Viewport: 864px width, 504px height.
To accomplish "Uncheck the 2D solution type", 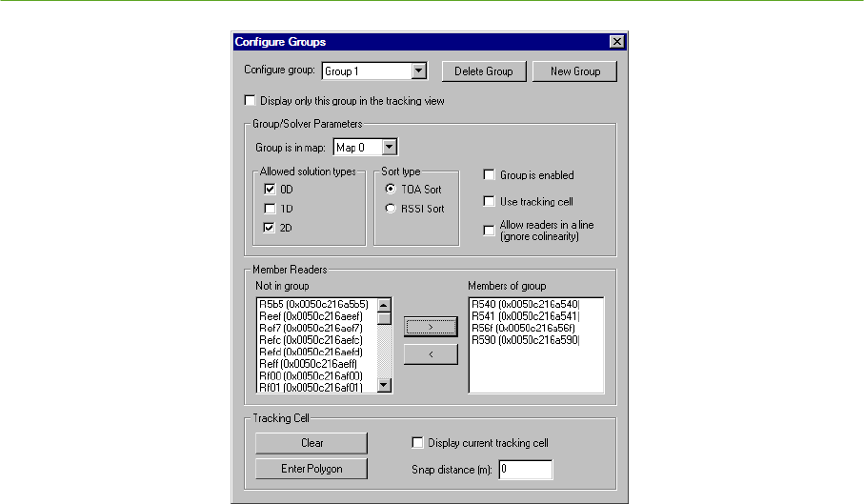I will tap(269, 228).
